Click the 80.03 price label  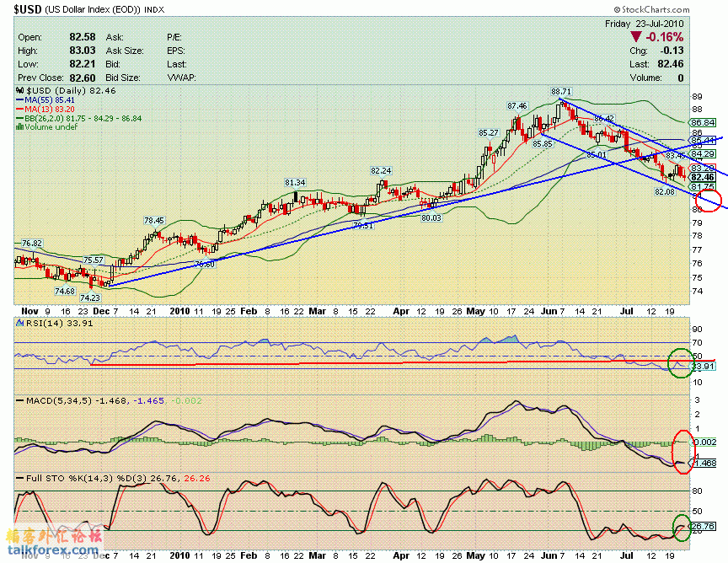coord(431,217)
